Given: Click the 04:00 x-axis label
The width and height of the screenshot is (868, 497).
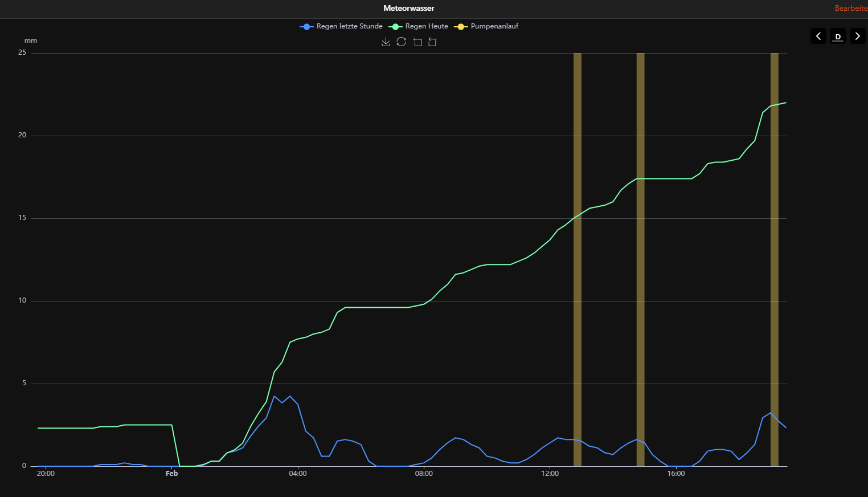Looking at the screenshot, I should pyautogui.click(x=298, y=474).
